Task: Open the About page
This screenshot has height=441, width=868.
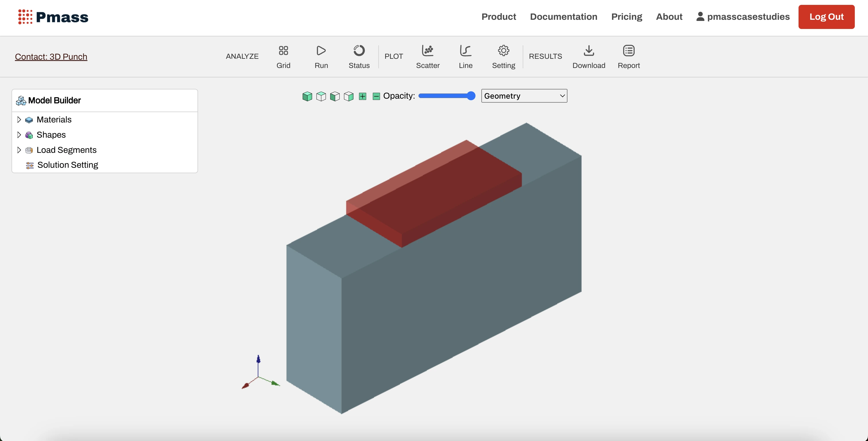Action: [x=669, y=17]
